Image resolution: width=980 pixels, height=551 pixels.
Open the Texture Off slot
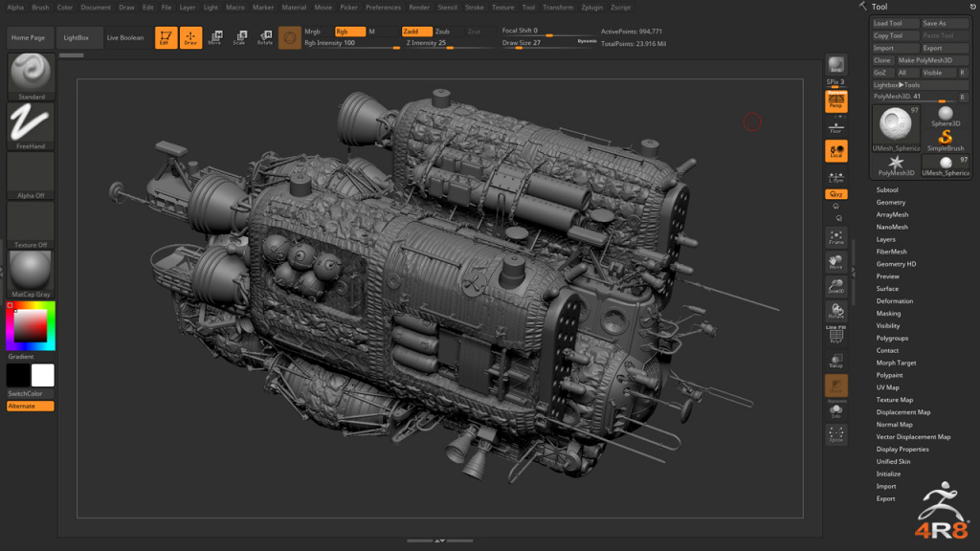point(31,225)
